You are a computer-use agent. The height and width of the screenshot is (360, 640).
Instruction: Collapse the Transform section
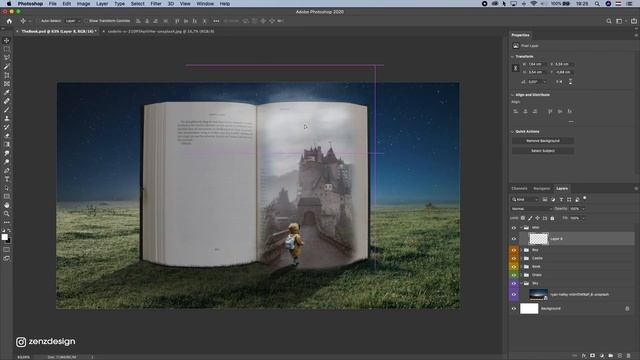pos(513,57)
